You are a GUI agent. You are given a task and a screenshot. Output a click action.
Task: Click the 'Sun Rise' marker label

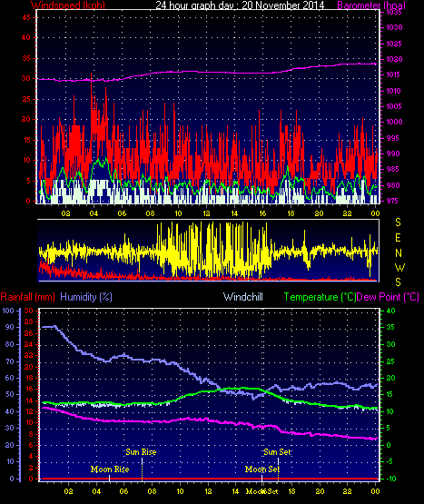tap(141, 452)
